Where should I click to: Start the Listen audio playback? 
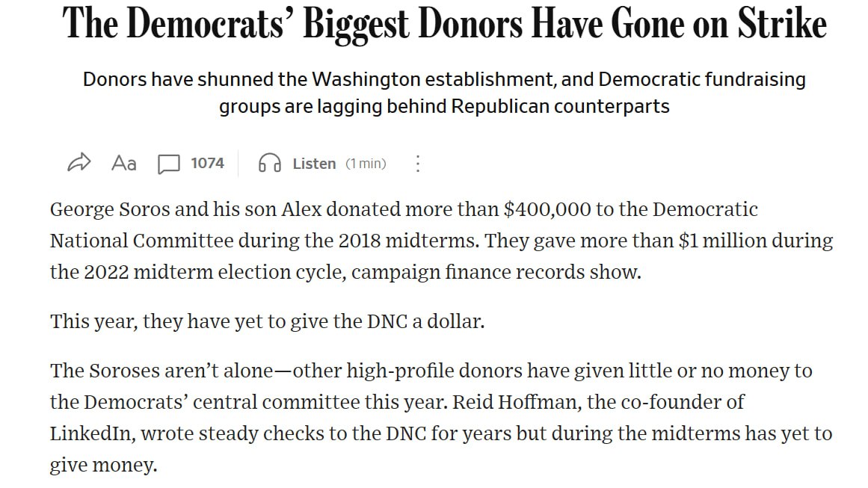[x=314, y=164]
